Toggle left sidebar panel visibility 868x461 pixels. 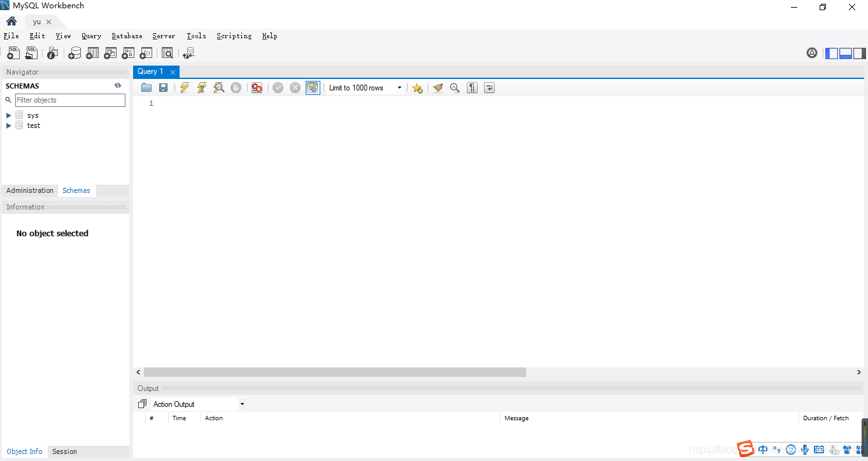point(832,53)
